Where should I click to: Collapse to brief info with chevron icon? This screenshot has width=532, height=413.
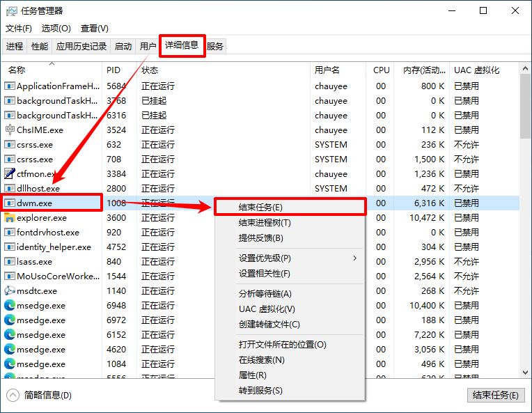13,395
